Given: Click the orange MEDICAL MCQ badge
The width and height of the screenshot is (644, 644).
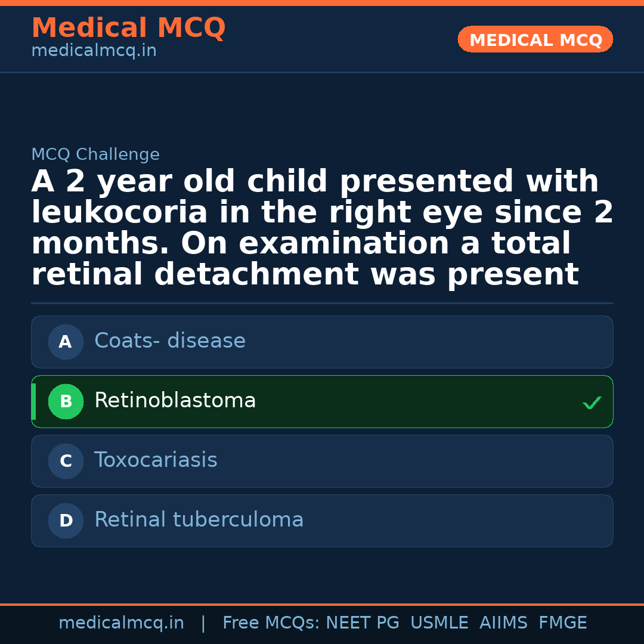Looking at the screenshot, I should (x=535, y=40).
